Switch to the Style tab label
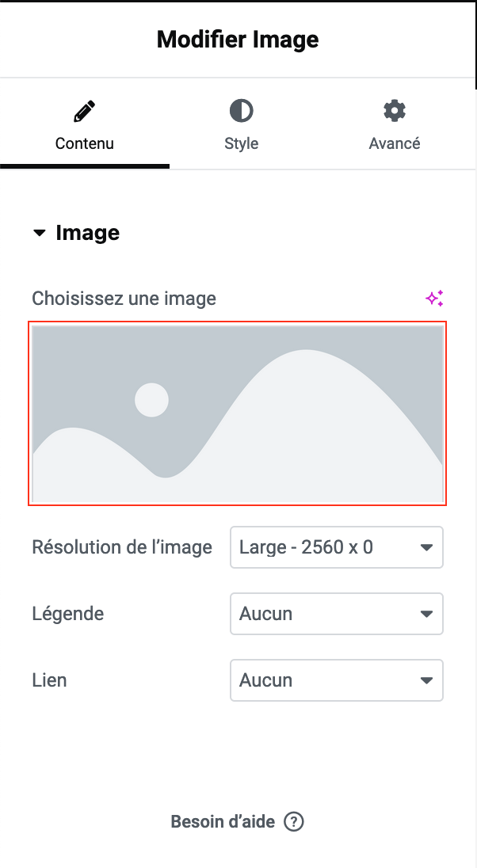The image size is (477, 868). pos(241,144)
